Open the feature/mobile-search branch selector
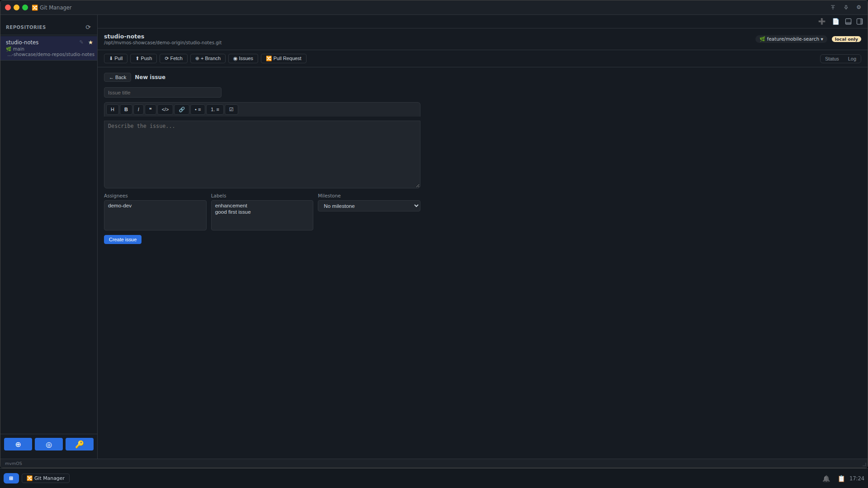 coord(791,39)
